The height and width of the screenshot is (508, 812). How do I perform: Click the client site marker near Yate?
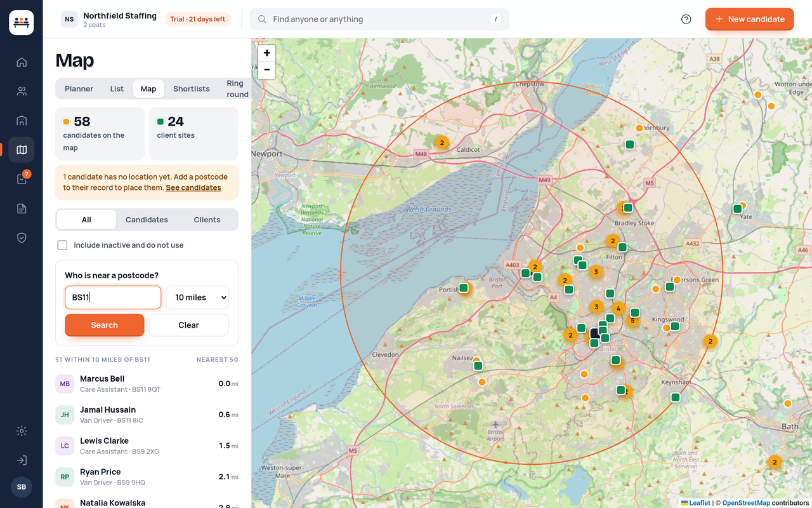click(x=737, y=209)
